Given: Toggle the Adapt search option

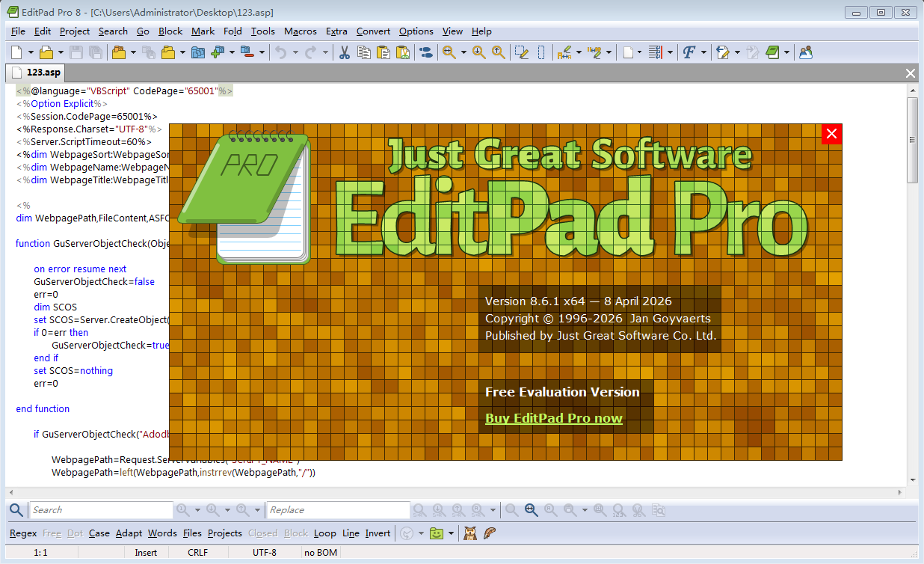Looking at the screenshot, I should click(x=129, y=533).
